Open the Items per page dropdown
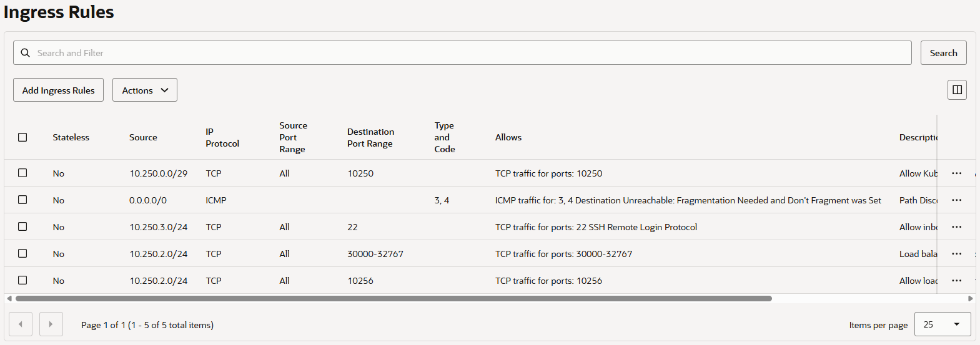Image resolution: width=980 pixels, height=345 pixels. click(942, 324)
